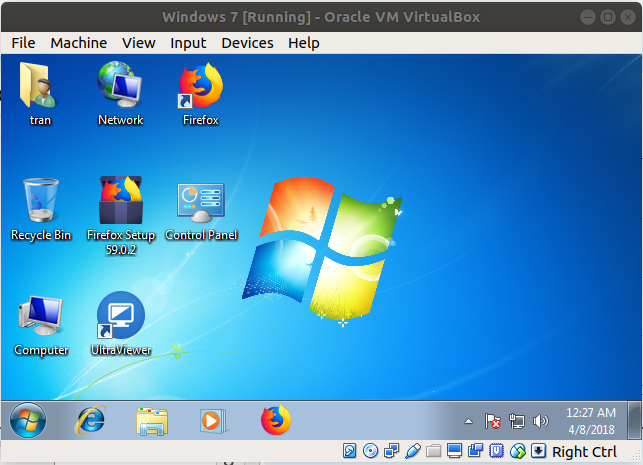Click the VirtualBox USB devices indicator
The height and width of the screenshot is (465, 643).
[413, 451]
